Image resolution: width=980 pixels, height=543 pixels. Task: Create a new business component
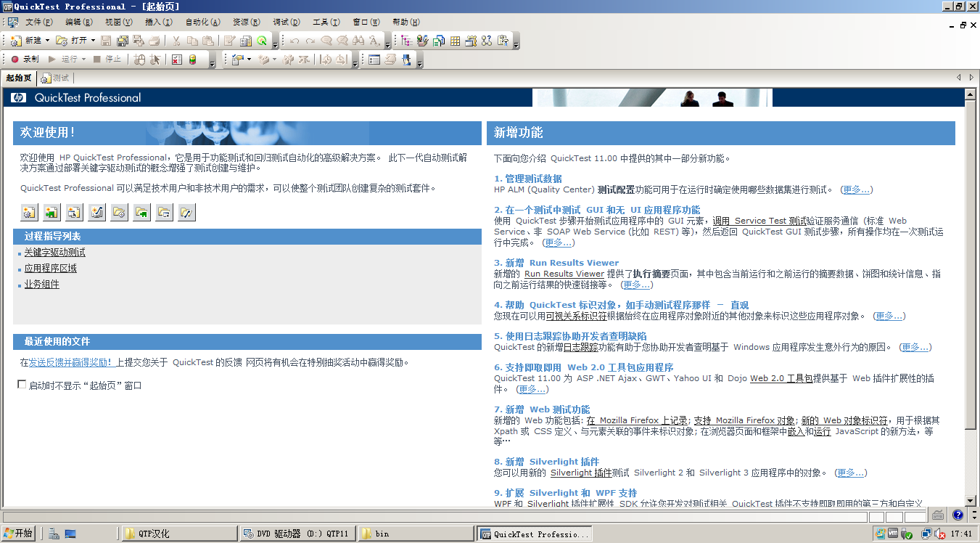tap(52, 212)
